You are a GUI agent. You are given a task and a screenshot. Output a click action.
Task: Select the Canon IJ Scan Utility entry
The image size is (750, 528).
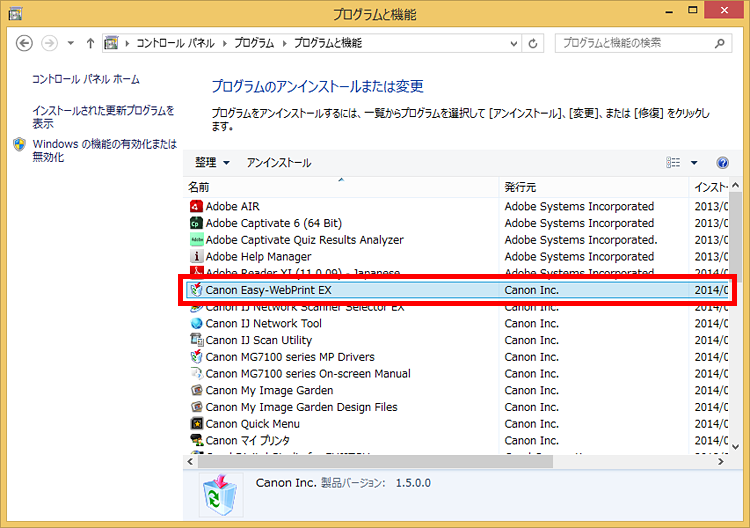click(258, 341)
